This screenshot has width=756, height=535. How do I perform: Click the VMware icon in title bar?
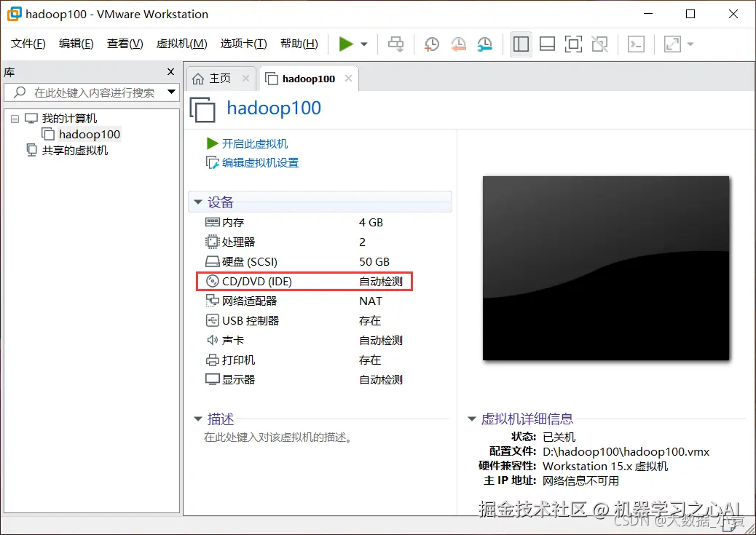coord(14,14)
